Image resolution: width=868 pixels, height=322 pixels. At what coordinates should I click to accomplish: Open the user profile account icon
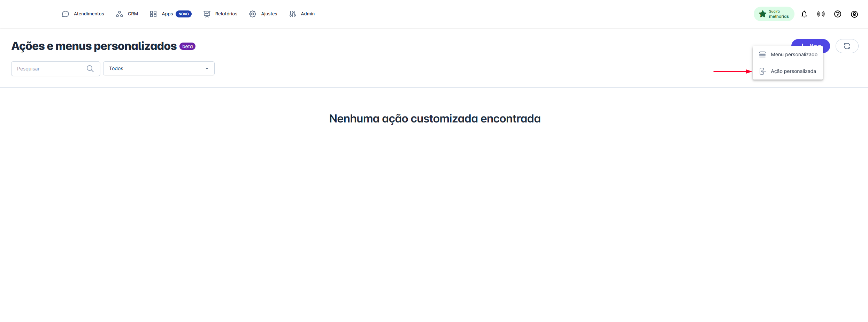point(854,14)
